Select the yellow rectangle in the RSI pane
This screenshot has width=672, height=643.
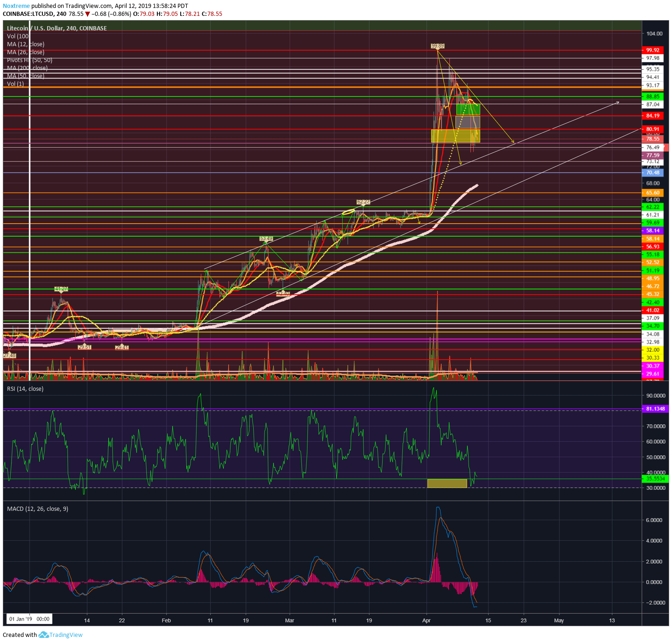pos(447,483)
